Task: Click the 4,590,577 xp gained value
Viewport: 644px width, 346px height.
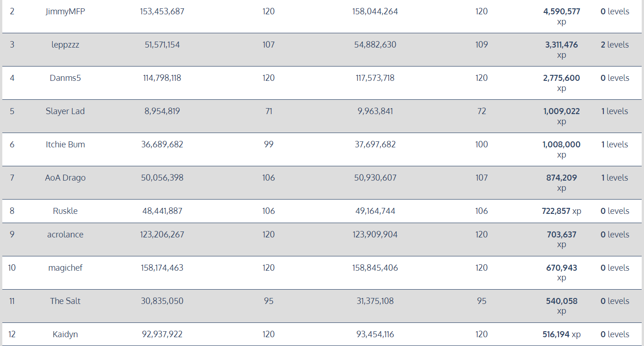Action: tap(561, 12)
